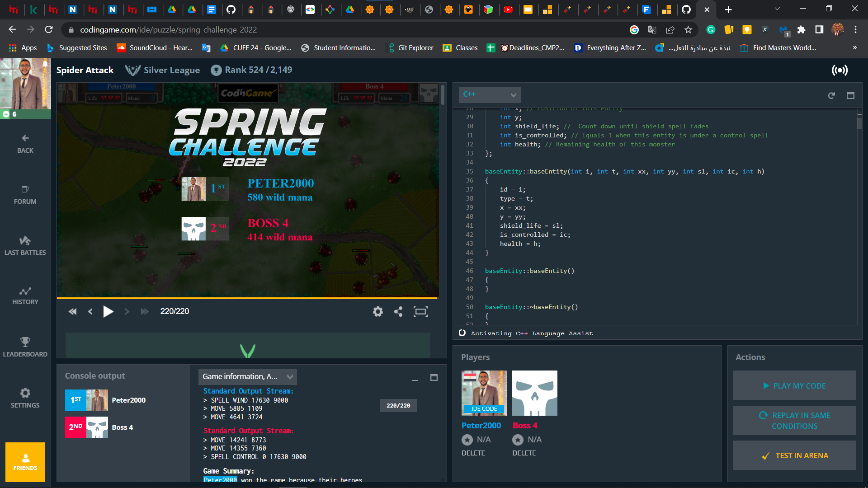Viewport: 868px width, 488px height.
Task: Click TEST IN ARENA button
Action: [x=794, y=455]
